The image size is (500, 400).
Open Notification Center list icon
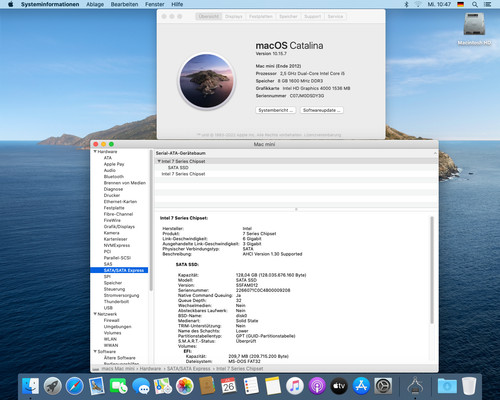point(487,4)
